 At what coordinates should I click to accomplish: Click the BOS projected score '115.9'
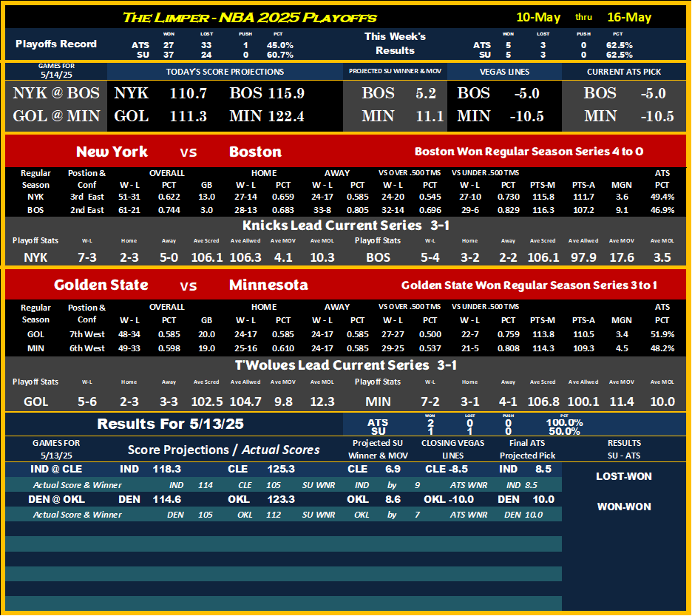coord(285,93)
